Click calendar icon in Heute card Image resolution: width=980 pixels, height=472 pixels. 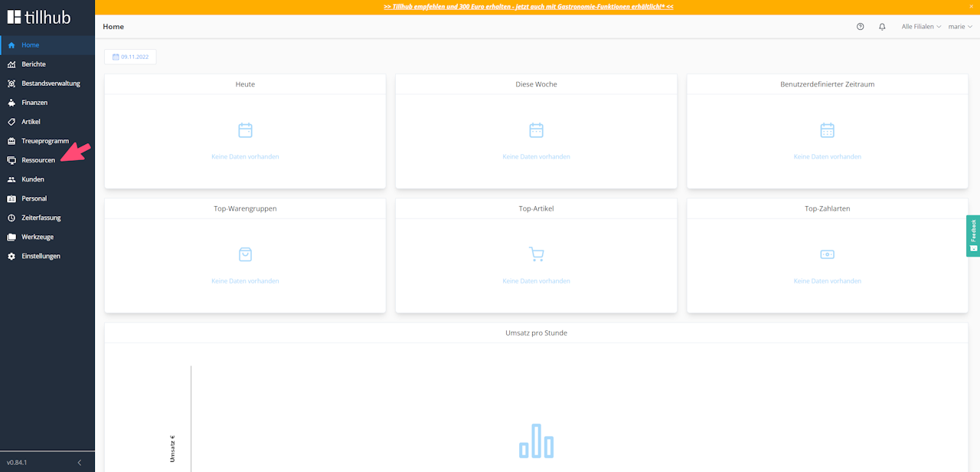(245, 130)
